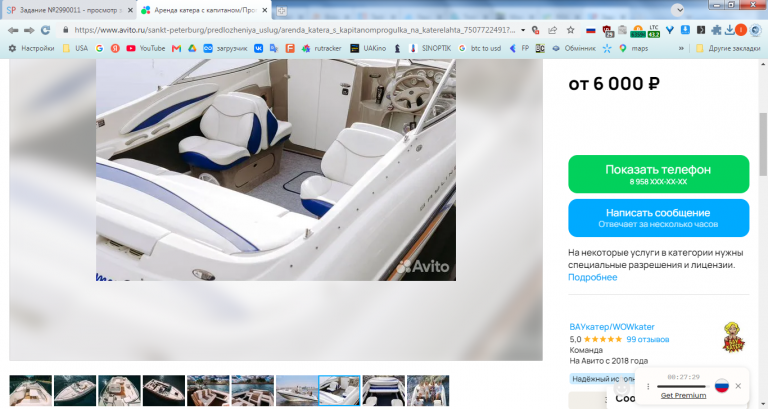Open the SINOPTIK bookmark
The height and width of the screenshot is (409, 768).
click(x=430, y=48)
